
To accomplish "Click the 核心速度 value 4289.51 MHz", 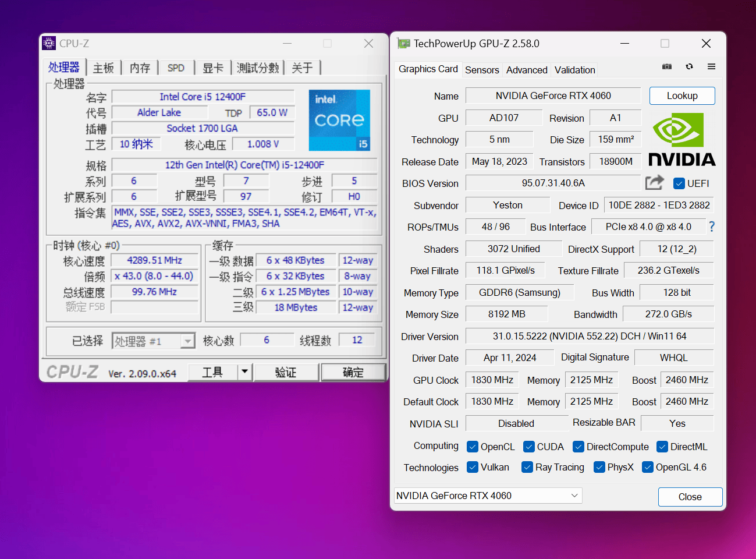I will [x=155, y=260].
